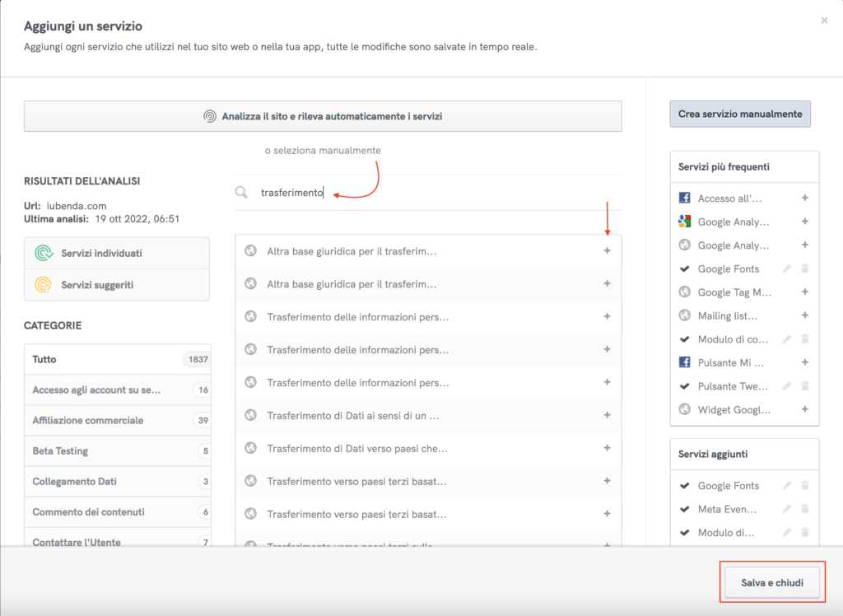This screenshot has width=843, height=616.
Task: Click plus icon next to Google Tag Manager
Action: tap(804, 292)
